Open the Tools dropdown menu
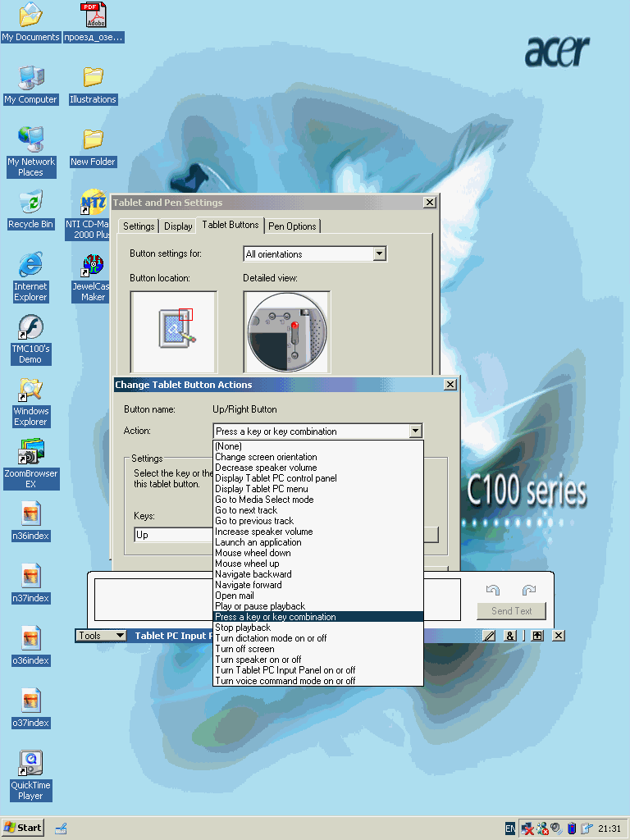 click(101, 636)
